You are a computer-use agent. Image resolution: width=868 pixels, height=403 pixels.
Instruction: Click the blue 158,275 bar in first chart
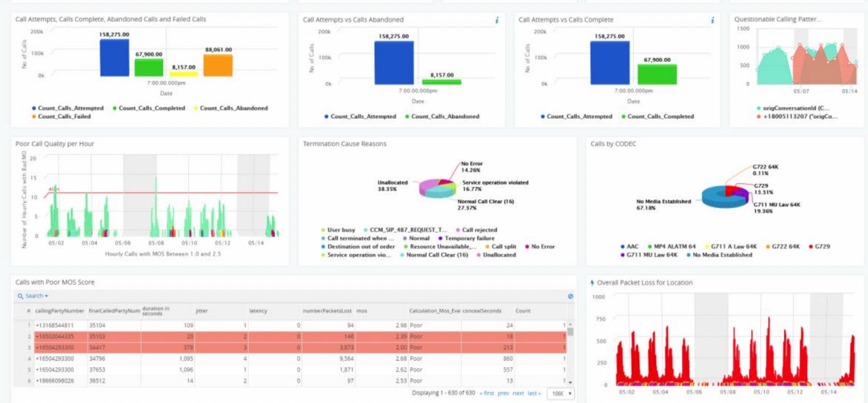(x=114, y=58)
